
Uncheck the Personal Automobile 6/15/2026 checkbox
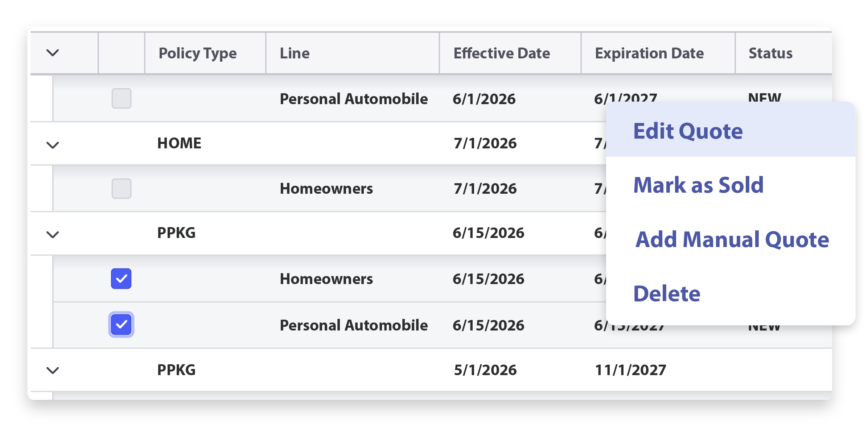point(121,324)
